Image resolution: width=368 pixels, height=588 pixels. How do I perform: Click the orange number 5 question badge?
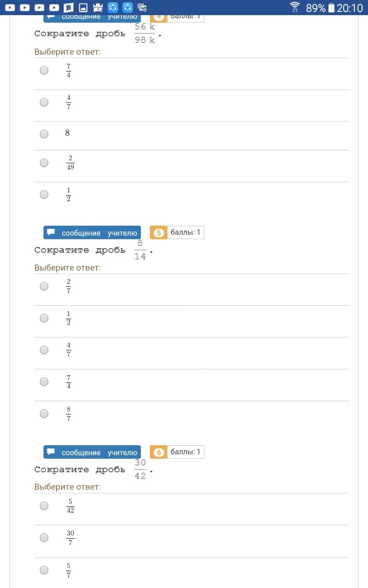[x=159, y=233]
